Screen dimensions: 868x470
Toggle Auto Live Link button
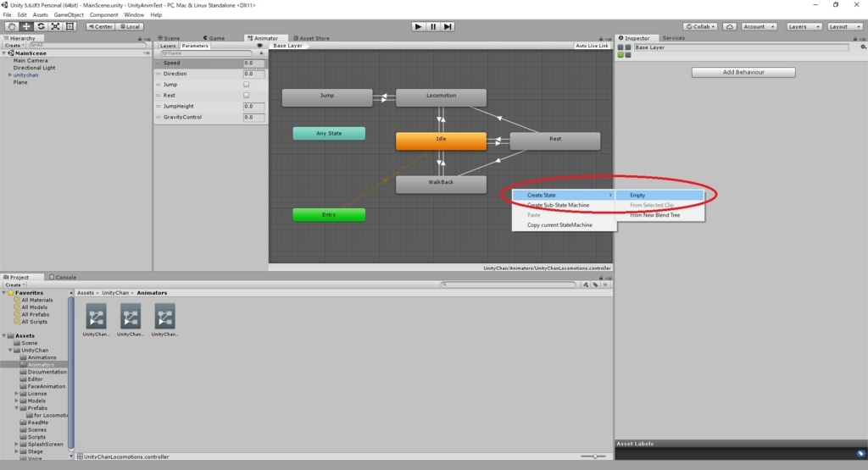click(592, 46)
